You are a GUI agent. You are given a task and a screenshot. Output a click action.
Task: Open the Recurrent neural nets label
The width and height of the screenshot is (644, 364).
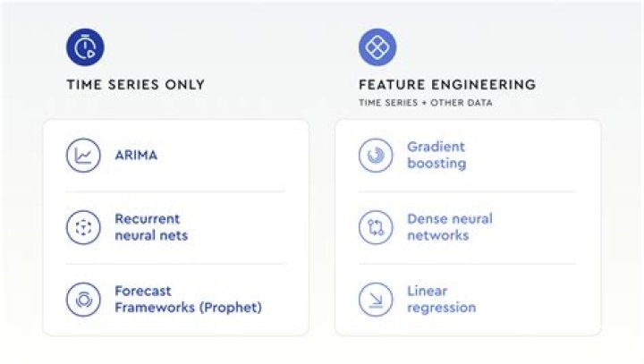coord(150,227)
